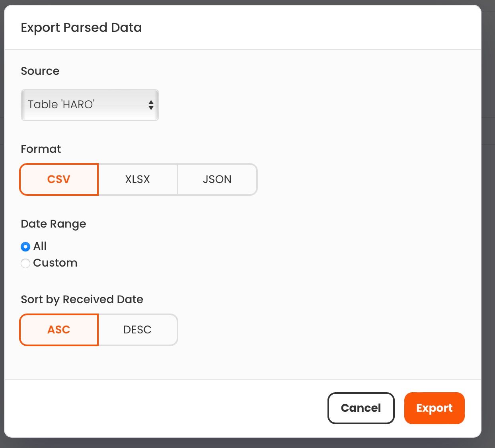Click the Sort by Received Date label
The width and height of the screenshot is (495, 448).
pos(82,300)
